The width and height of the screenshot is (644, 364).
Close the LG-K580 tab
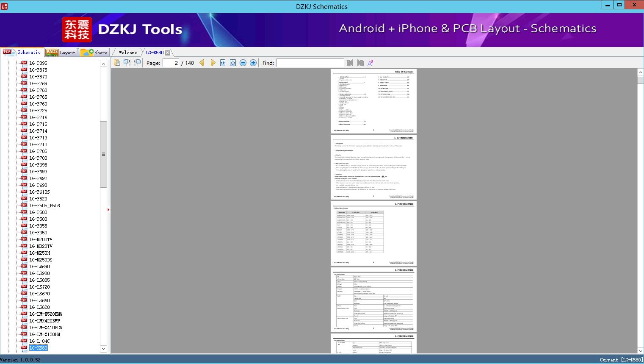pyautogui.click(x=168, y=53)
